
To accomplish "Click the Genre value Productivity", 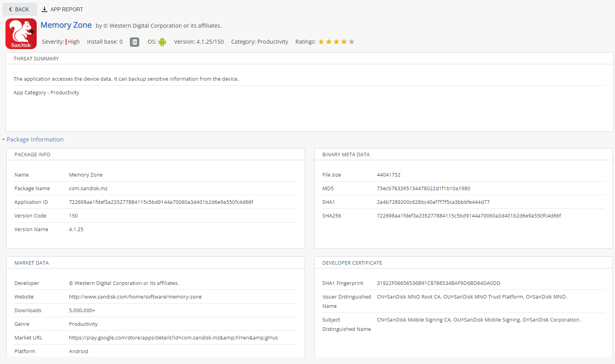I will coord(83,324).
